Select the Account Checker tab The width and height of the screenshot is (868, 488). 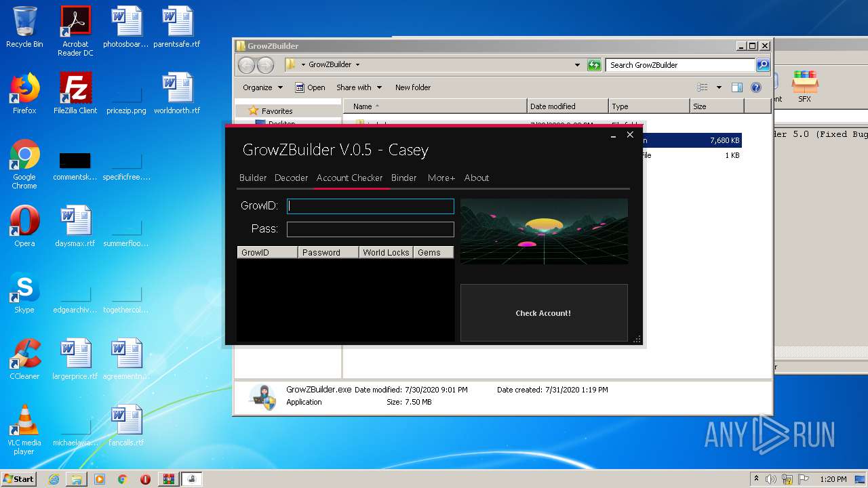(349, 178)
